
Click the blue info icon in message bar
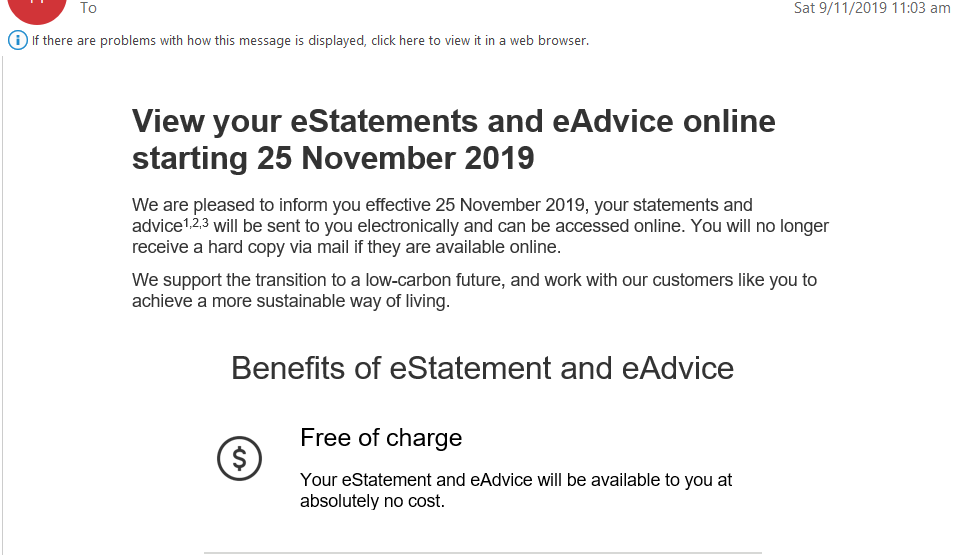click(17, 41)
